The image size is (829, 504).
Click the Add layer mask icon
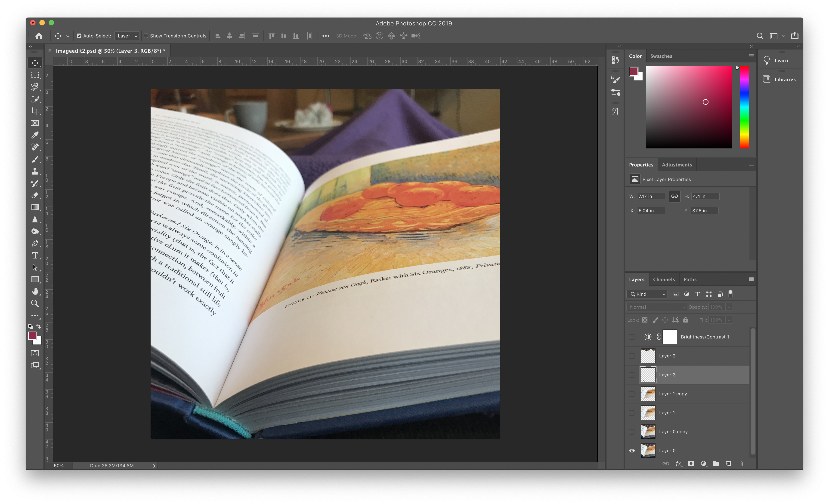(x=691, y=464)
